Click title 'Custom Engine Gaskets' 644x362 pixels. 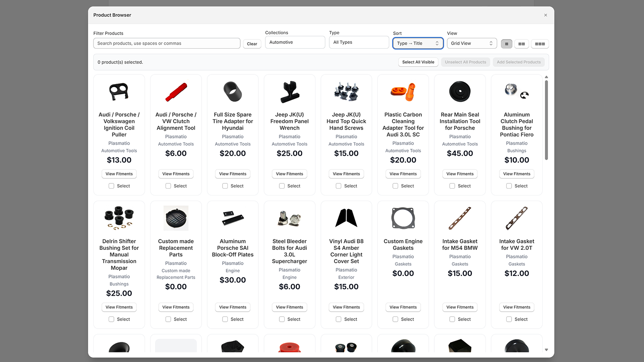[x=403, y=245]
